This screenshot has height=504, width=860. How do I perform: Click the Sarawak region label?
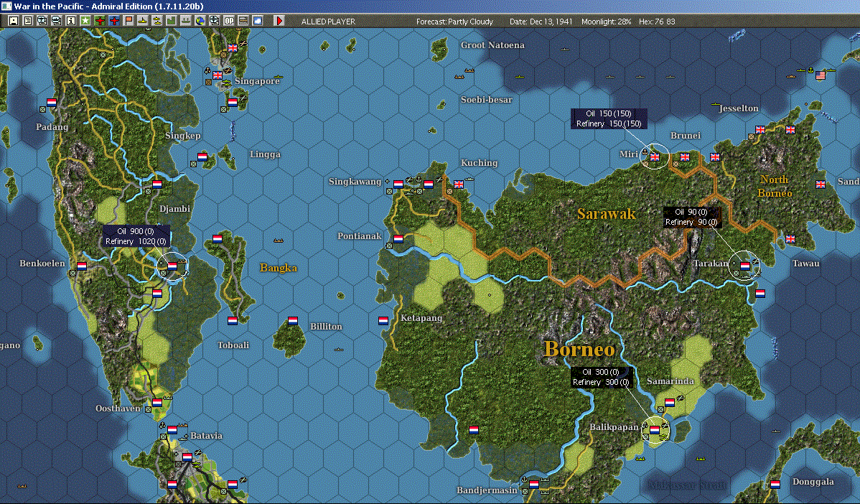(x=606, y=214)
